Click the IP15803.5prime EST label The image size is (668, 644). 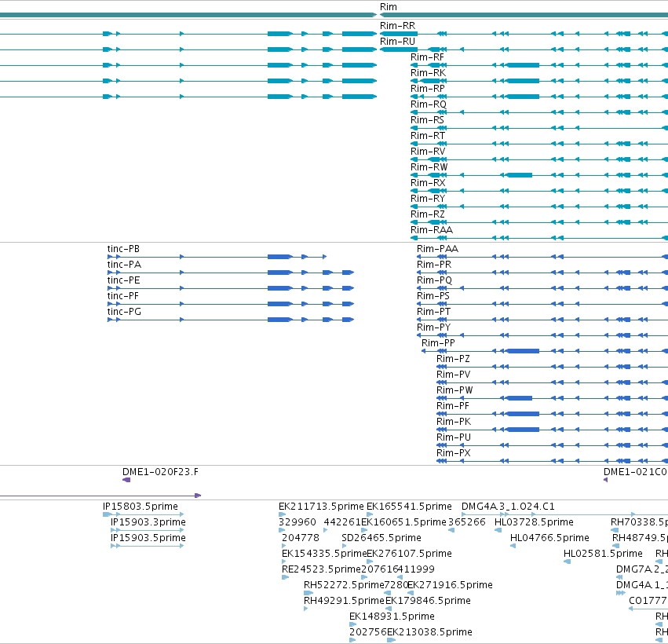[x=141, y=507]
